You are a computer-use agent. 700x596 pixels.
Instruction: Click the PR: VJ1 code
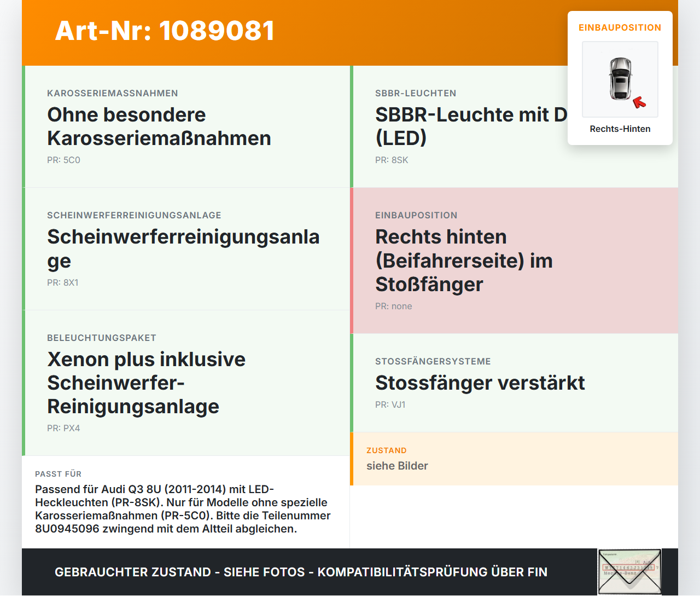click(x=390, y=404)
